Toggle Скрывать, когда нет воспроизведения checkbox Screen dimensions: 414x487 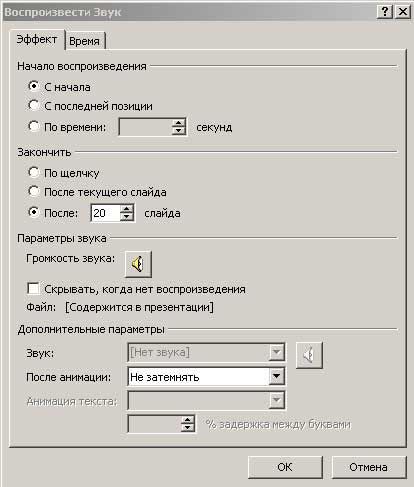pos(33,289)
